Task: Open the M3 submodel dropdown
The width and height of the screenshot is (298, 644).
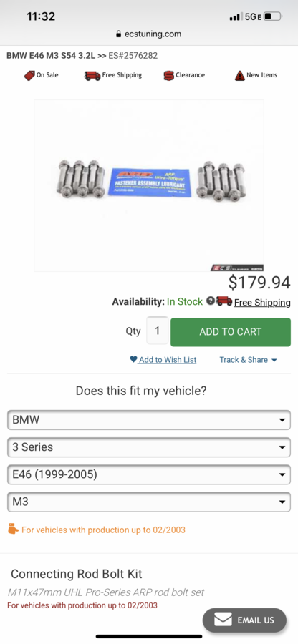Action: point(149,502)
